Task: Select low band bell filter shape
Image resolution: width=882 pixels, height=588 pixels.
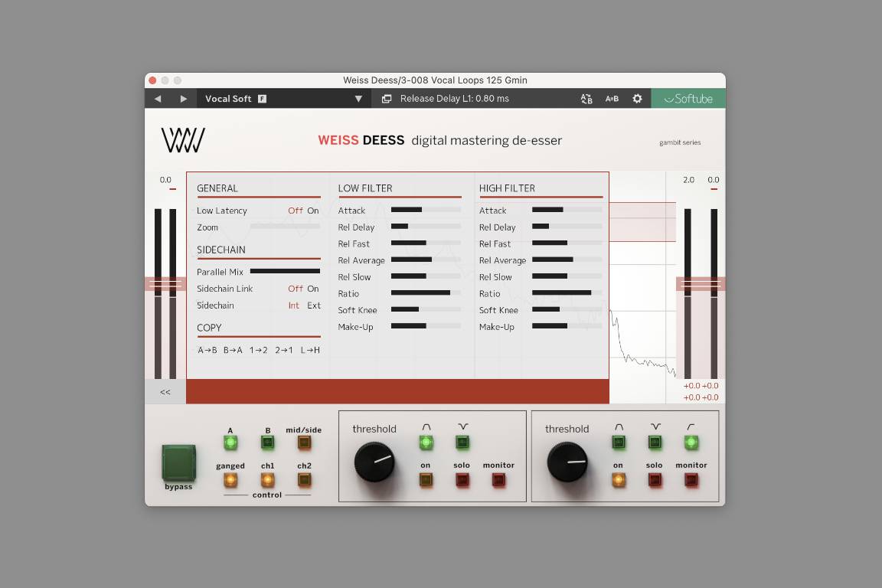Action: [426, 443]
